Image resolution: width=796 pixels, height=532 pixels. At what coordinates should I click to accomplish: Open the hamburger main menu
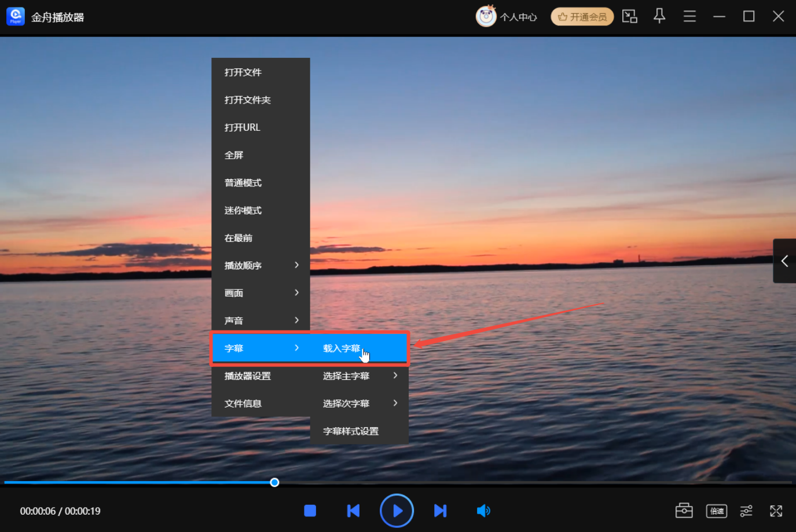(x=689, y=16)
